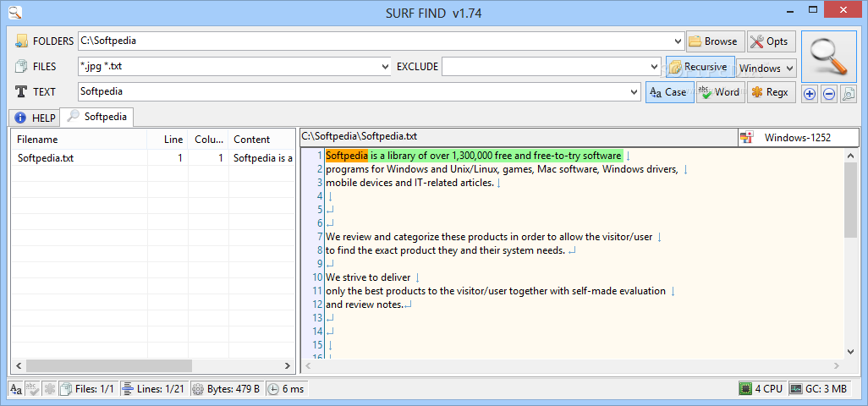Click the blue plus add-tab icon
Image resolution: width=868 pixels, height=406 pixels.
pyautogui.click(x=810, y=94)
